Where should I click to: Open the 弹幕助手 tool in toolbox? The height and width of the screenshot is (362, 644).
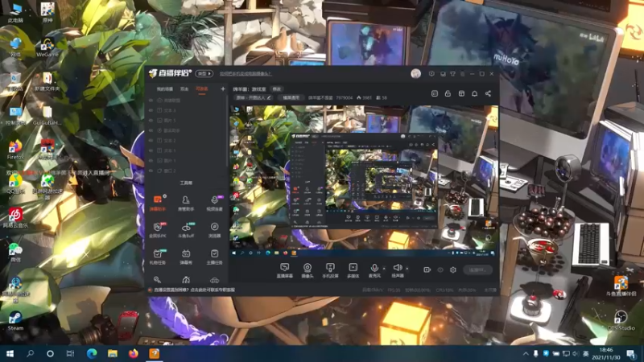pos(157,203)
